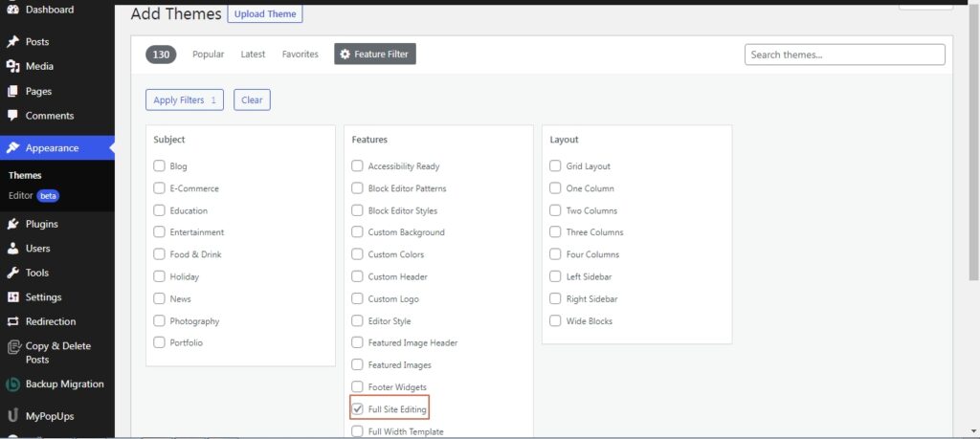Tick the Three Columns checkbox
The image size is (980, 439).
[555, 232]
